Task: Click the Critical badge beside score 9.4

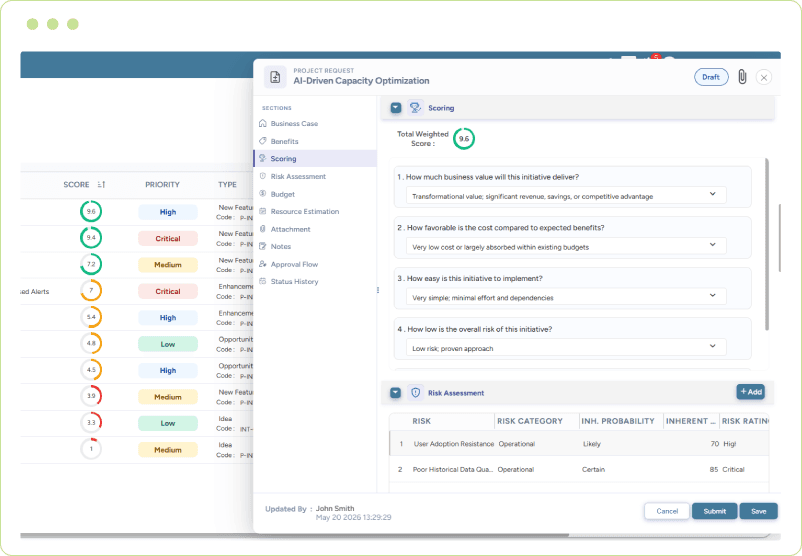Action: (x=168, y=238)
